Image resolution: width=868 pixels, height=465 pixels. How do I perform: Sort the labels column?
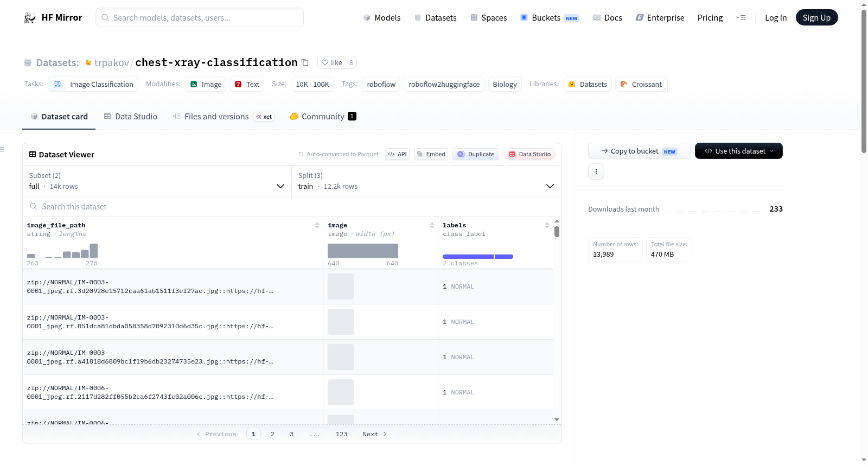[547, 225]
